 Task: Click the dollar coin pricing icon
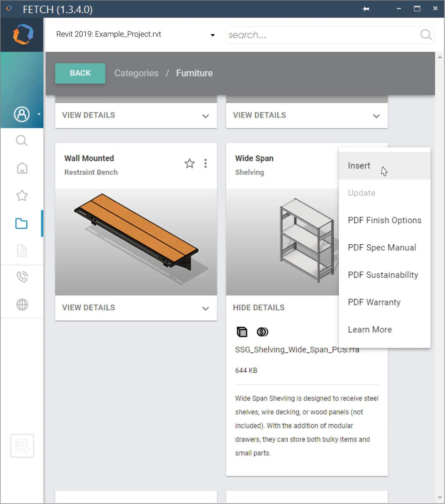click(262, 332)
